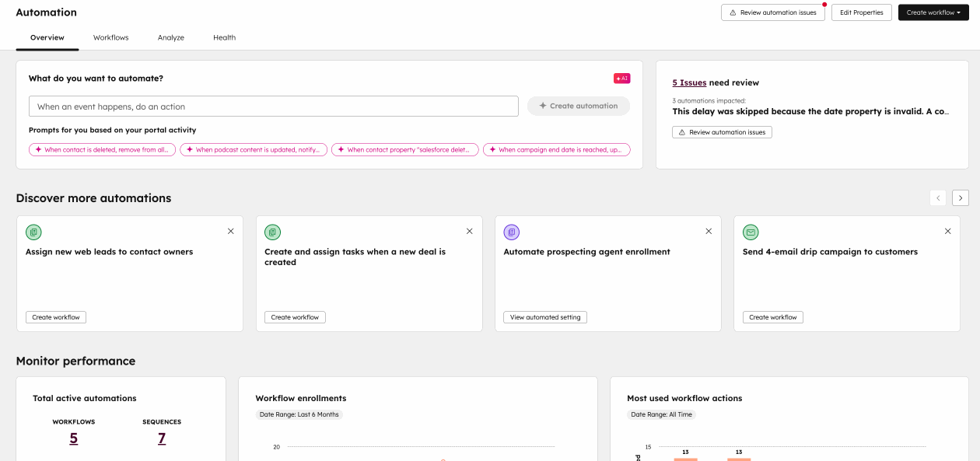
Task: Click the "Date Range: Last 6 Months" filter pill
Action: [298, 414]
